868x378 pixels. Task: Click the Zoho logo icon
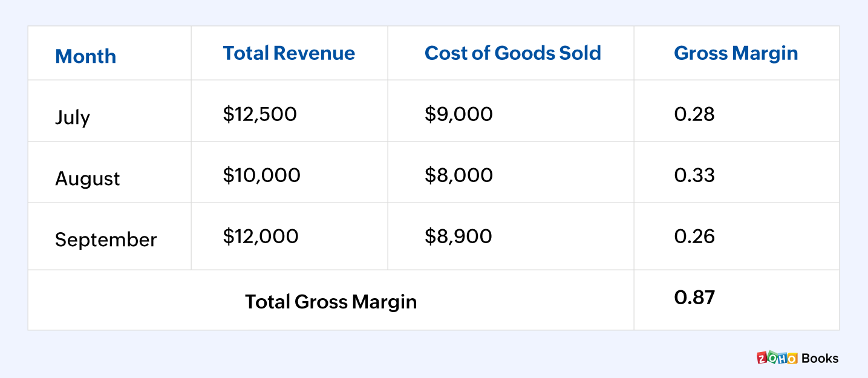click(777, 358)
